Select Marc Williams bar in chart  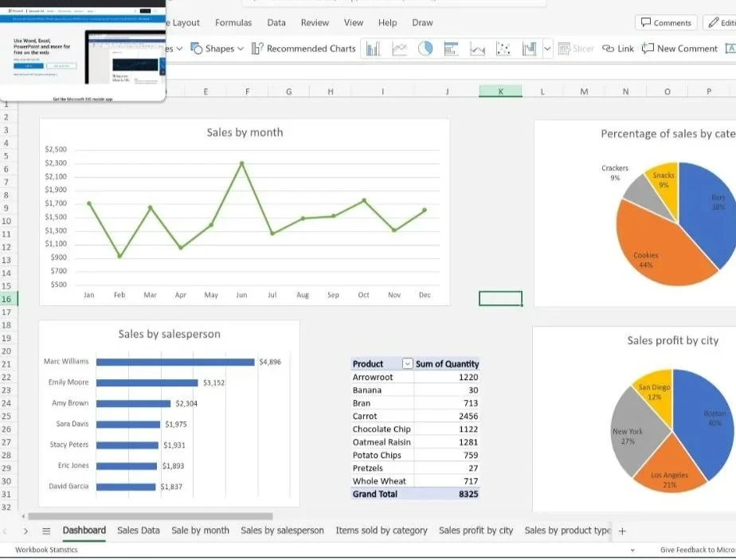click(175, 362)
